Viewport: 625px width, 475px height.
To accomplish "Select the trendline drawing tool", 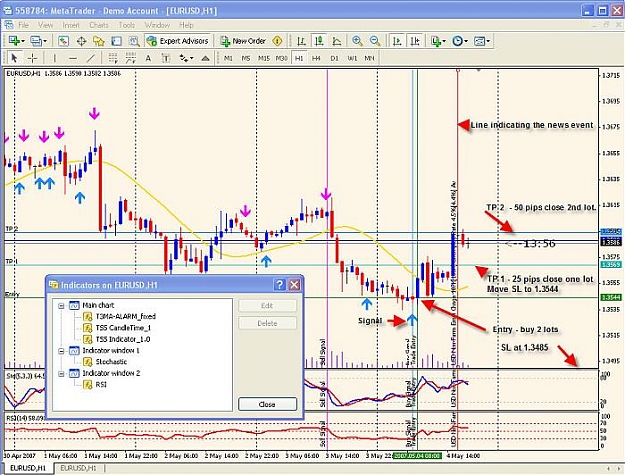I will [91, 59].
